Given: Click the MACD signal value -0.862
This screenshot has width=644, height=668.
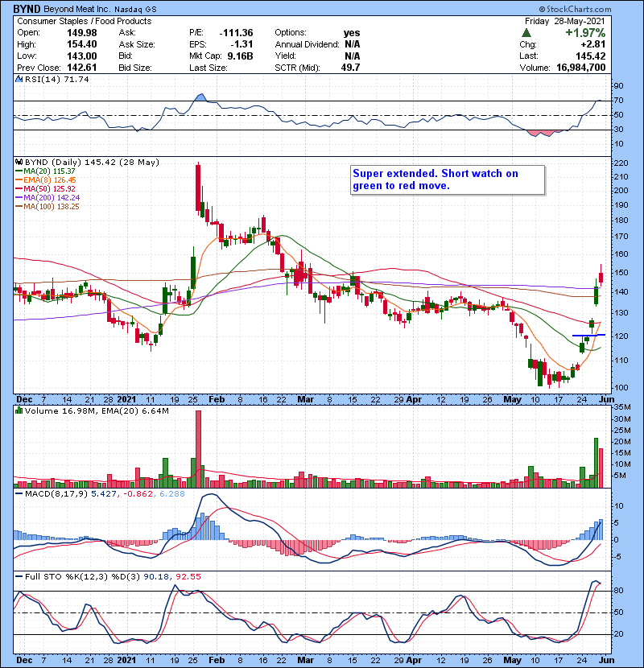Looking at the screenshot, I should 138,494.
